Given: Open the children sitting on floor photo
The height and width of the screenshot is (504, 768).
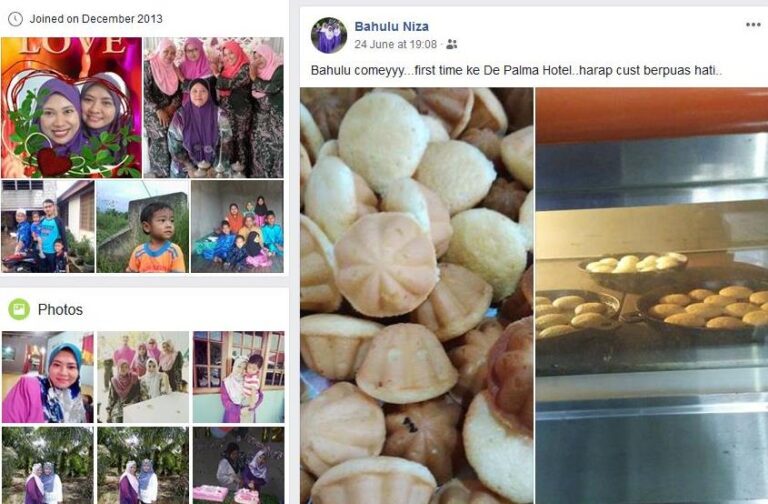Looking at the screenshot, I should (x=237, y=226).
